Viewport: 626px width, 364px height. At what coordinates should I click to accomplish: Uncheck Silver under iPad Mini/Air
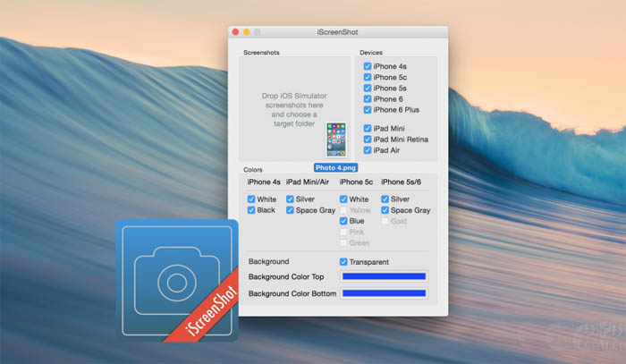[x=290, y=199]
